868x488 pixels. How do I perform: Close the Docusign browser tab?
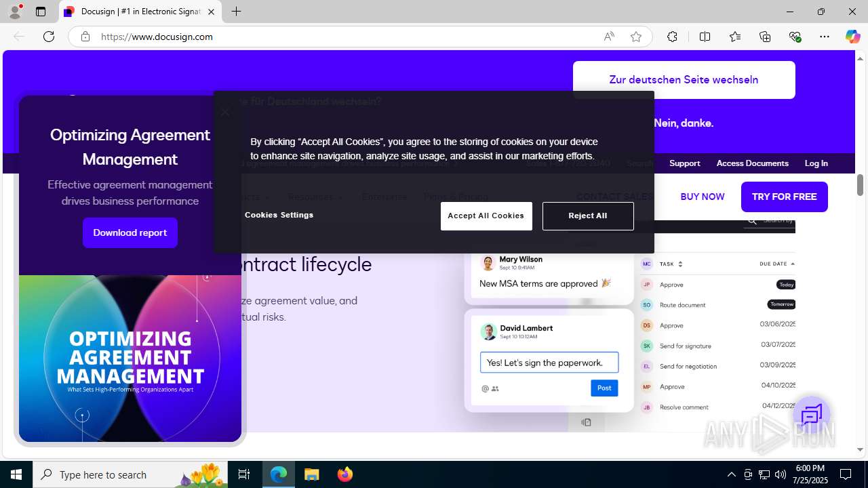pyautogui.click(x=211, y=12)
